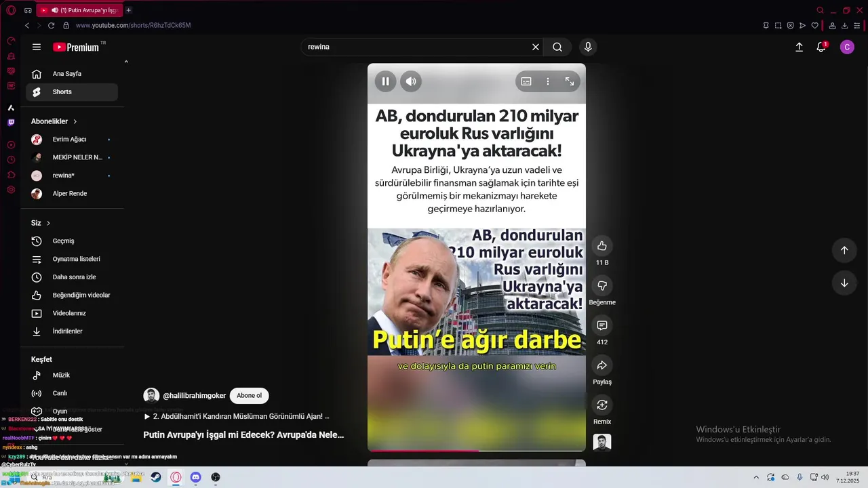
Task: Toggle captions on the Short
Action: click(526, 81)
